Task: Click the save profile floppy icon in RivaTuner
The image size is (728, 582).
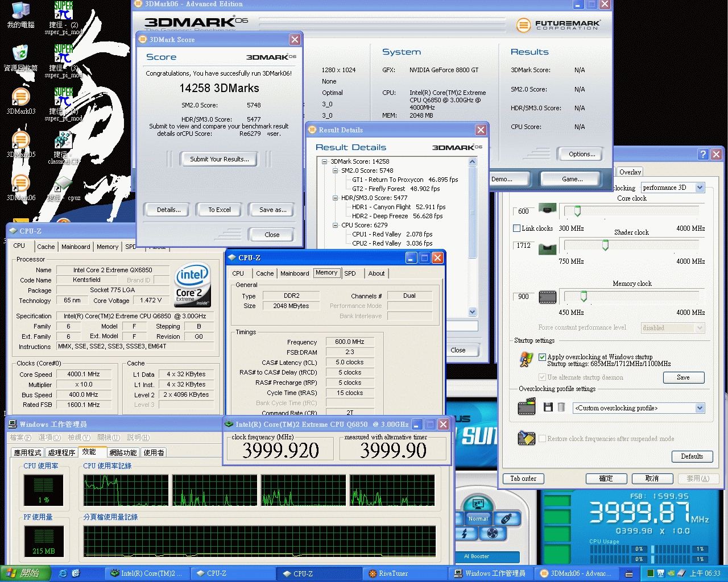Action: pyautogui.click(x=548, y=407)
